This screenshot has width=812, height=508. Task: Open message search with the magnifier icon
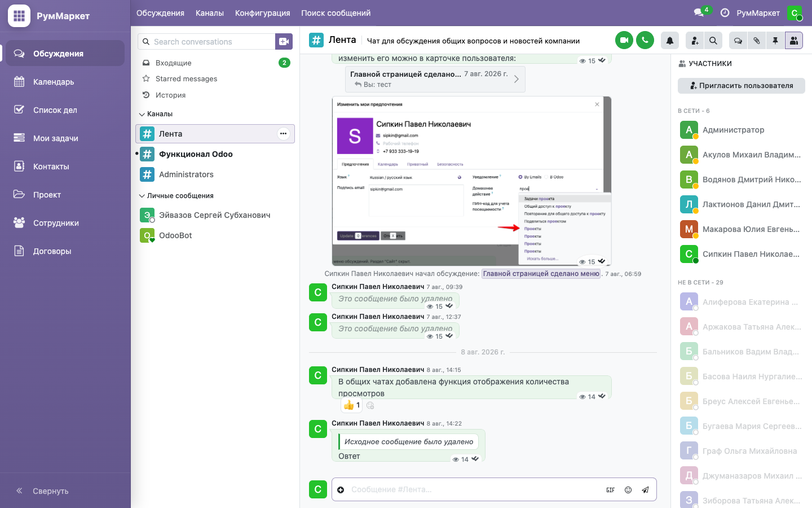point(713,41)
